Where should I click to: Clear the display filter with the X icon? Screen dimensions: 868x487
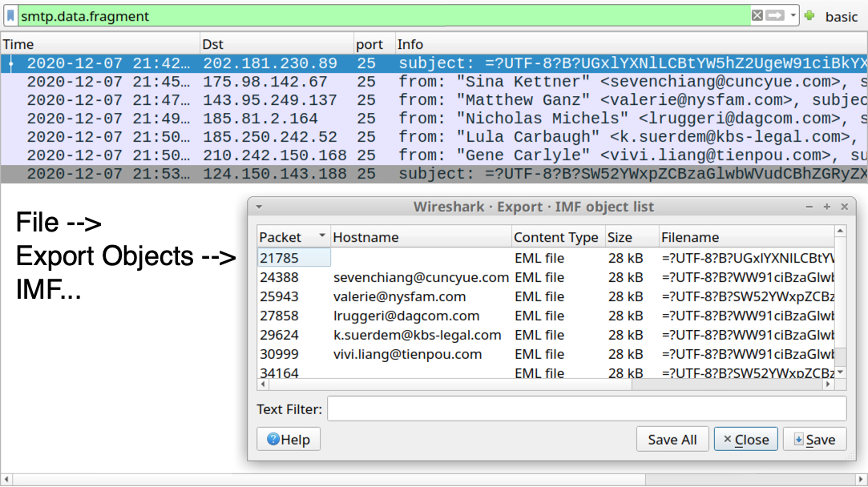click(757, 15)
